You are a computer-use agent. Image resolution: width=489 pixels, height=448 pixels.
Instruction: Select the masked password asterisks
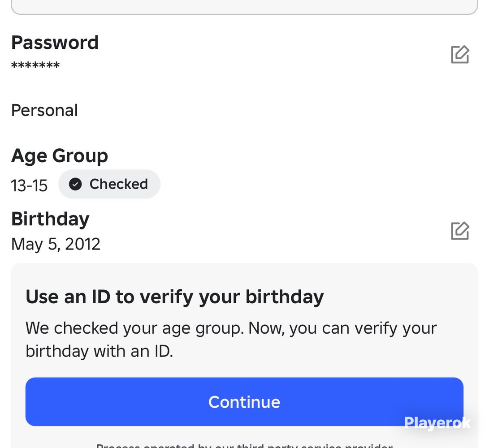coord(35,65)
